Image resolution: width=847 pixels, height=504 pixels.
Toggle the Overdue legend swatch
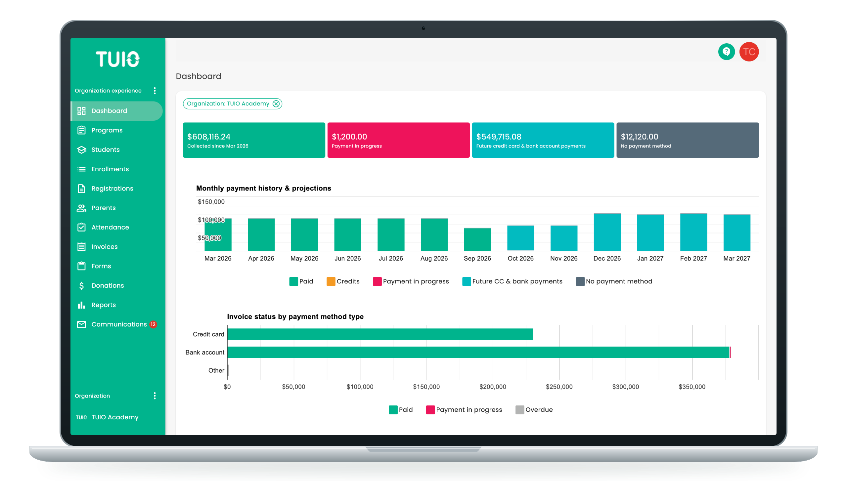[519, 410]
